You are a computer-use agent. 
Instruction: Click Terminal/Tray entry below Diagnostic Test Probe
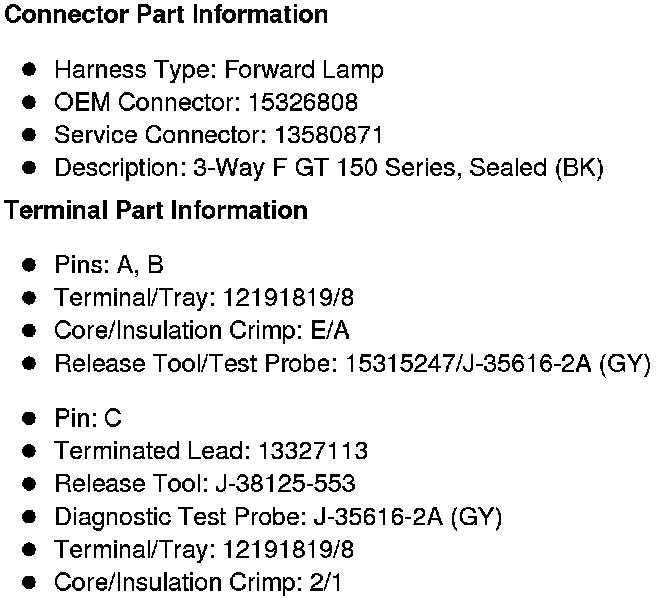click(x=203, y=549)
